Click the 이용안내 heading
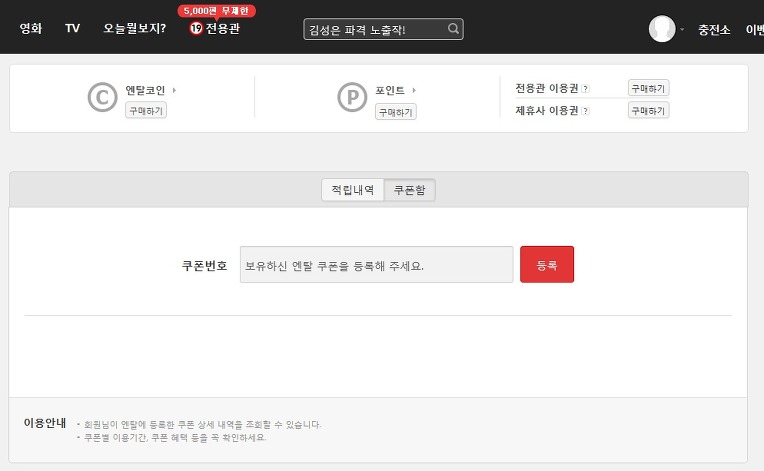 (x=45, y=423)
